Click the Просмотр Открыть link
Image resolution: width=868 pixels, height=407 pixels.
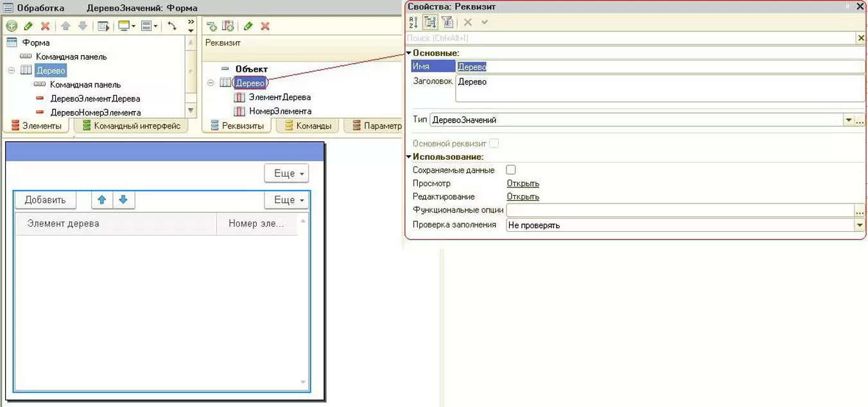pos(523,184)
